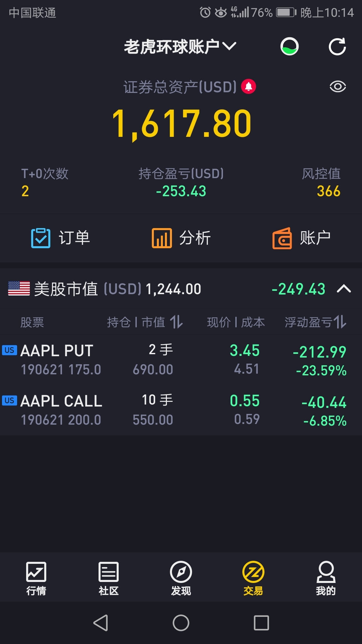The width and height of the screenshot is (362, 644).
Task: Toggle asset visibility eye icon
Action: (x=338, y=87)
